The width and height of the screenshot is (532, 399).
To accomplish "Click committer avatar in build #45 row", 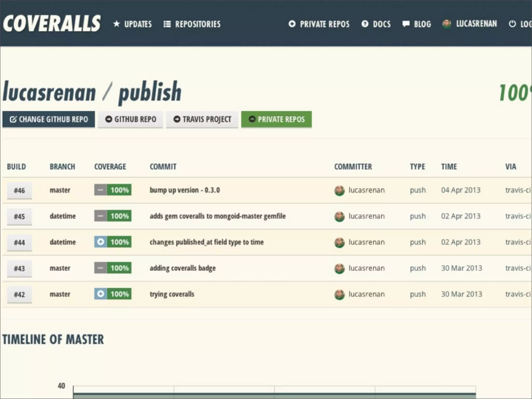I will tap(339, 216).
